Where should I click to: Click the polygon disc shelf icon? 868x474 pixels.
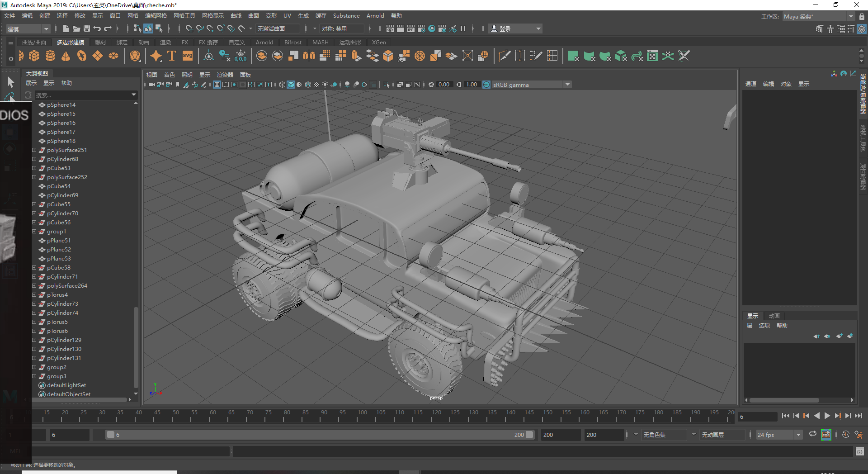(113, 56)
